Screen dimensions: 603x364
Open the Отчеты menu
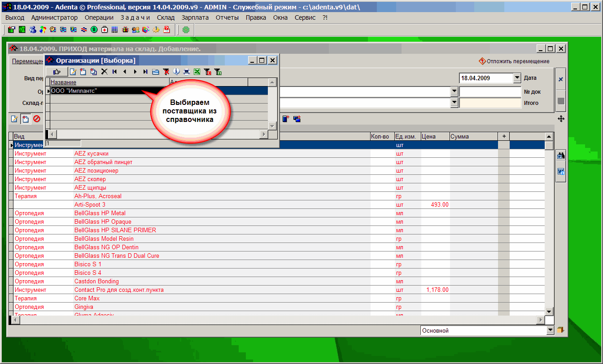227,17
